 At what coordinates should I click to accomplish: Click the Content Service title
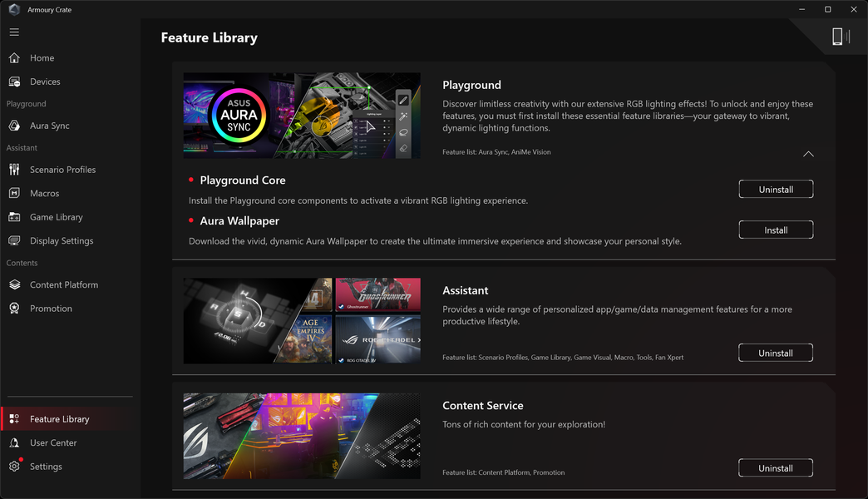coord(483,405)
